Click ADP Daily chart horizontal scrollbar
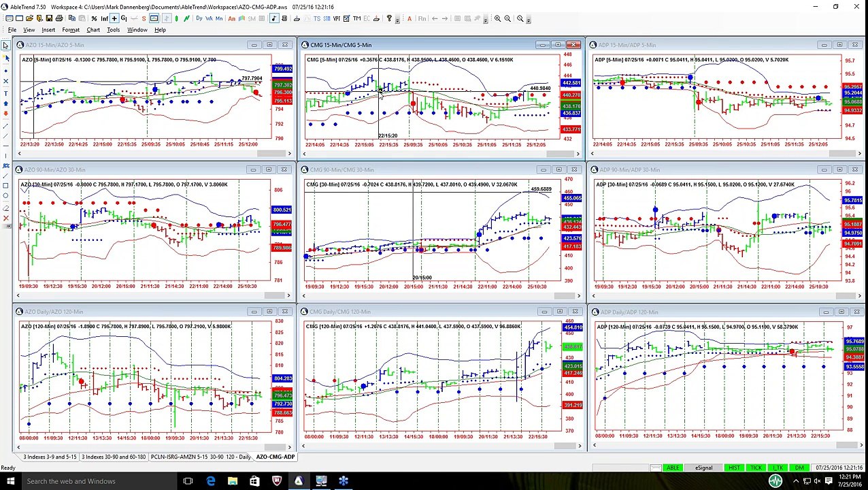Image resolution: width=868 pixels, height=490 pixels. point(729,445)
